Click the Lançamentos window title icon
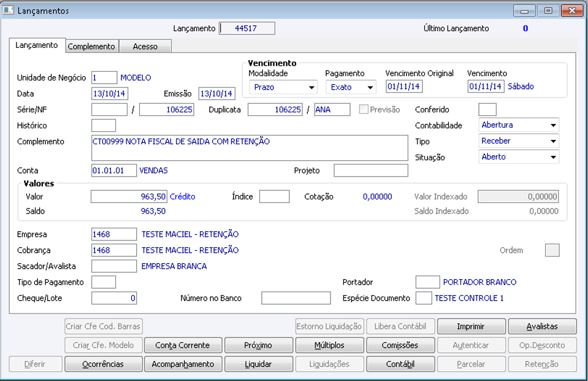The height and width of the screenshot is (381, 588). click(9, 10)
